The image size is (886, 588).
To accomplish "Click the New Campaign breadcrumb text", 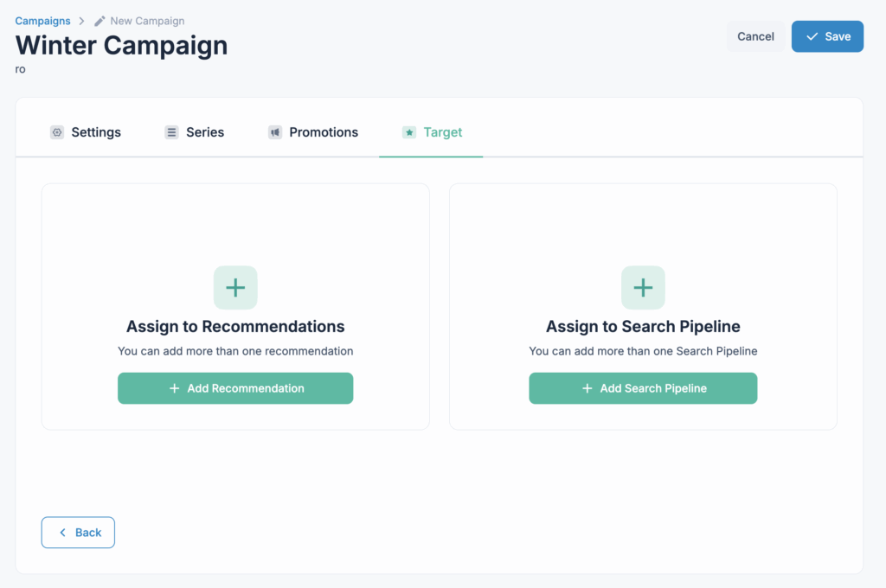I will [x=147, y=21].
